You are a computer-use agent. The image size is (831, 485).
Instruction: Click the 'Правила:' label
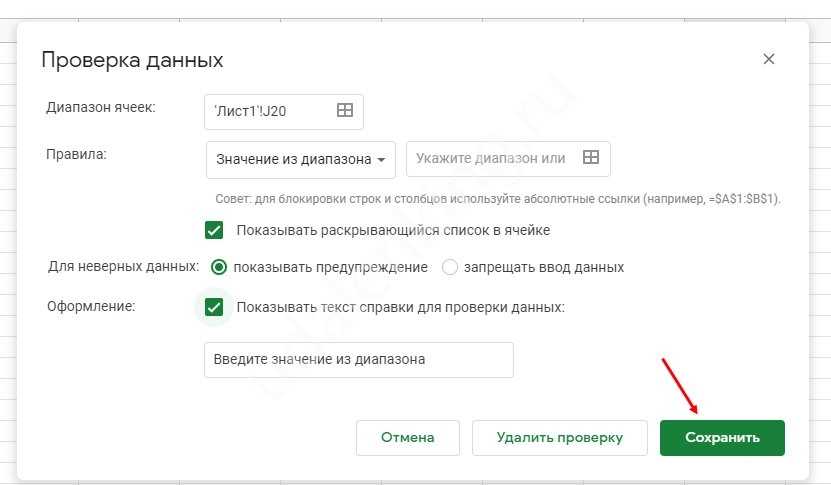77,154
